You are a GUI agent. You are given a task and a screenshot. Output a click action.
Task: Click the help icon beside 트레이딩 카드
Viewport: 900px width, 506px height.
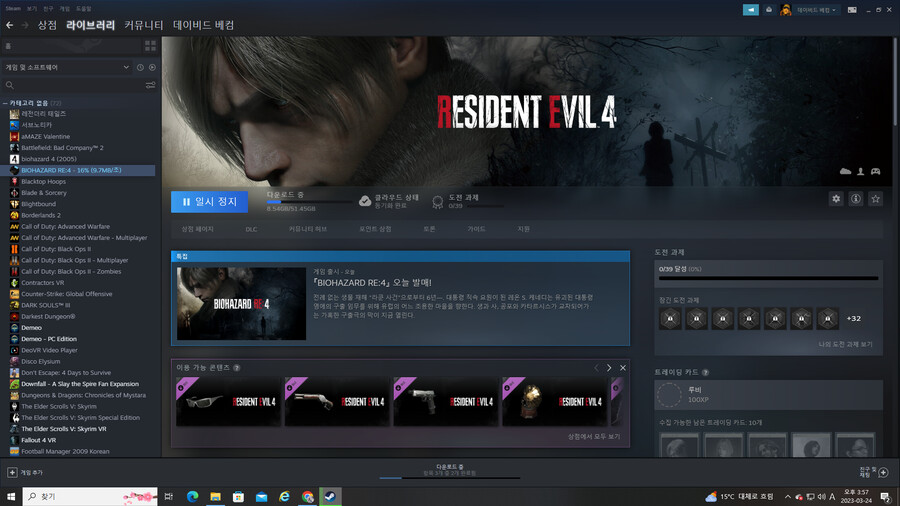(705, 372)
